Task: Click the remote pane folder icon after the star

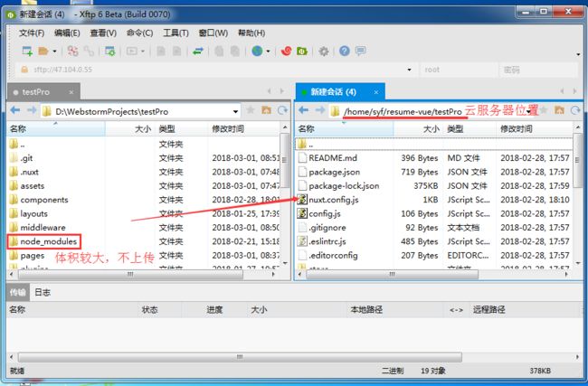Action: pyautogui.click(x=559, y=110)
